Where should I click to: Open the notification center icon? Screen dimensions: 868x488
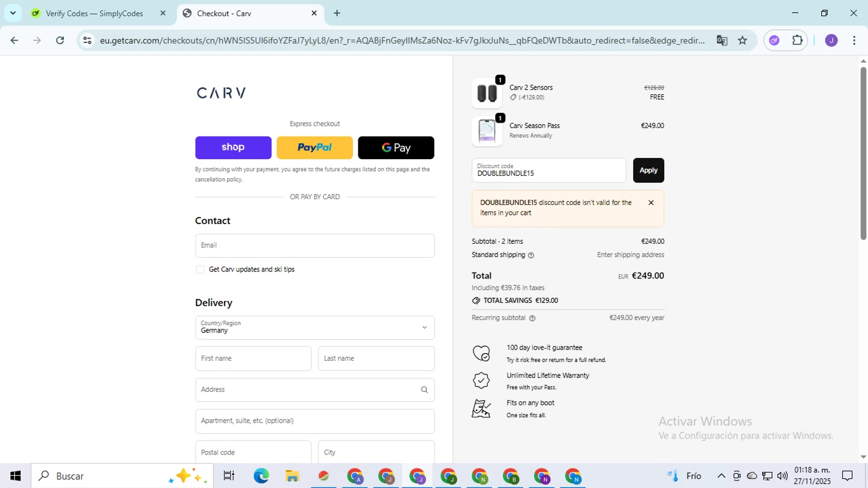click(848, 476)
